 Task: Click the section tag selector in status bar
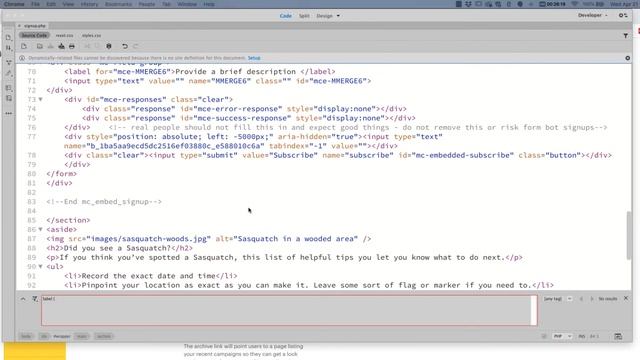(x=104, y=336)
